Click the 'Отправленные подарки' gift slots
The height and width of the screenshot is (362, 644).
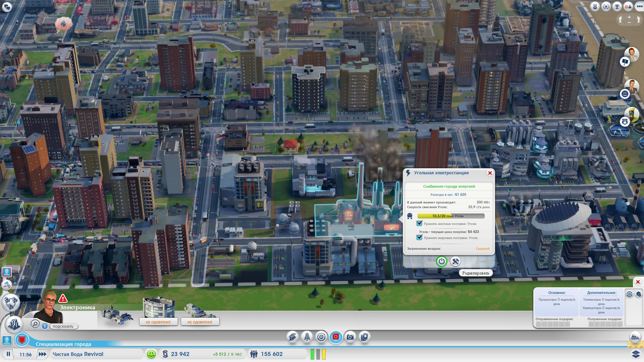pos(553,324)
